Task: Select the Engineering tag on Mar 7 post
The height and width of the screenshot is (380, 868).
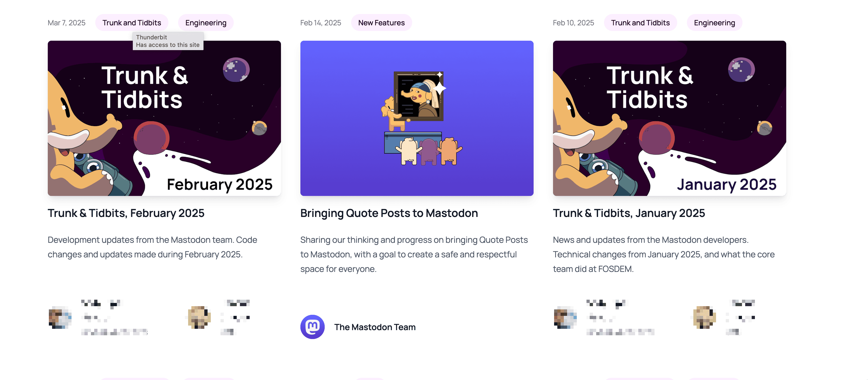Action: (x=206, y=23)
